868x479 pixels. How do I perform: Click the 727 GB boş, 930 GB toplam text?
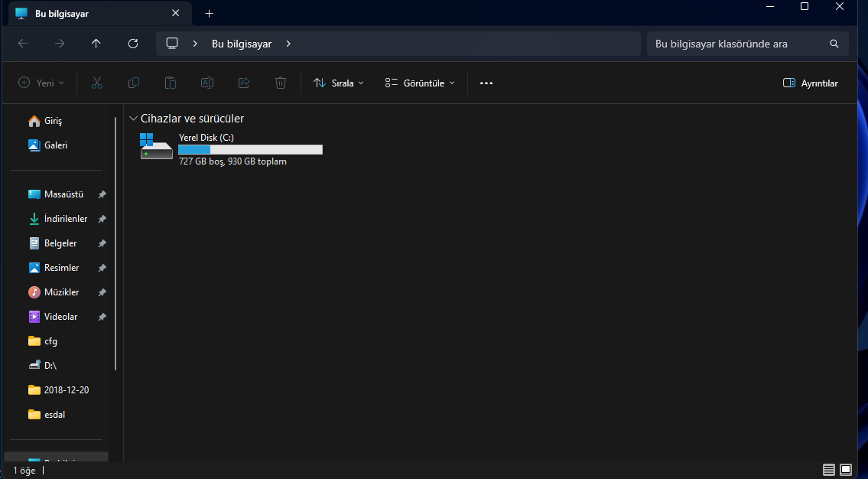coord(232,161)
